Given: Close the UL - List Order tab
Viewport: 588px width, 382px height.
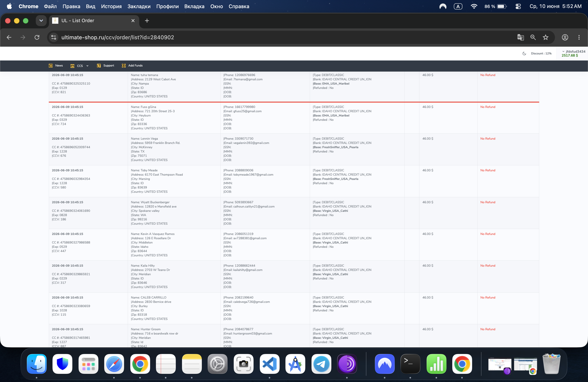Looking at the screenshot, I should (133, 20).
